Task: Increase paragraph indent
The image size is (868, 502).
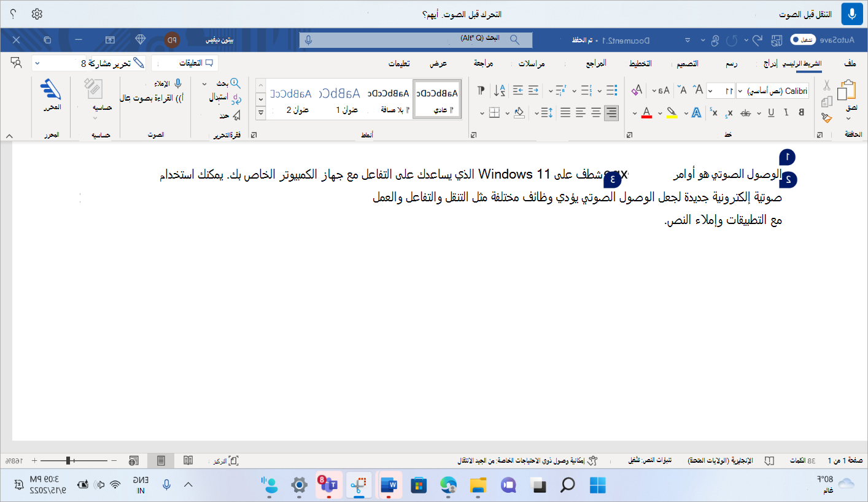Action: tap(517, 90)
